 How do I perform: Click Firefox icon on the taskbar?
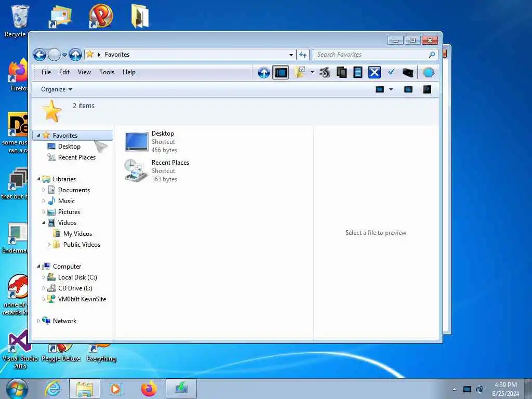pos(149,389)
